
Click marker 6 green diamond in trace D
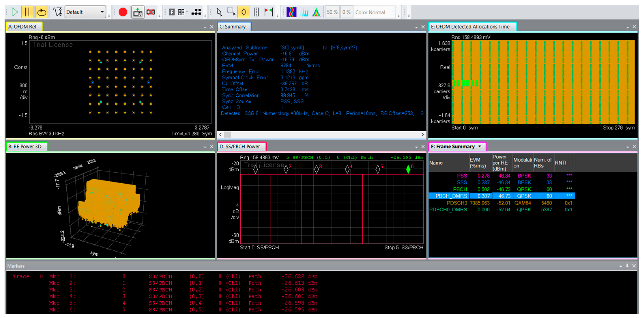click(x=408, y=170)
